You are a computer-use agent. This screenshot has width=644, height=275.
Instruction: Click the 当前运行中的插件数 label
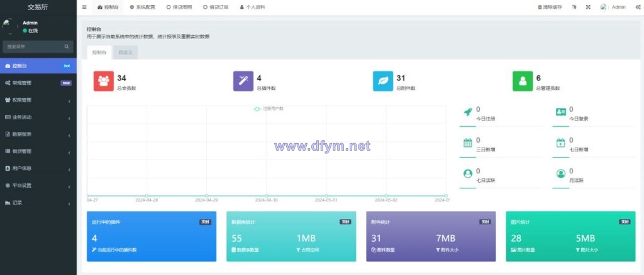pyautogui.click(x=116, y=250)
